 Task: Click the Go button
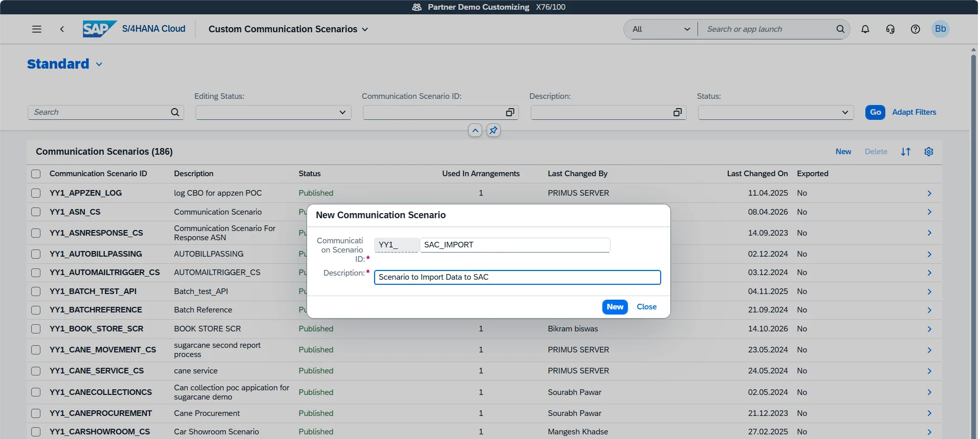pyautogui.click(x=876, y=112)
